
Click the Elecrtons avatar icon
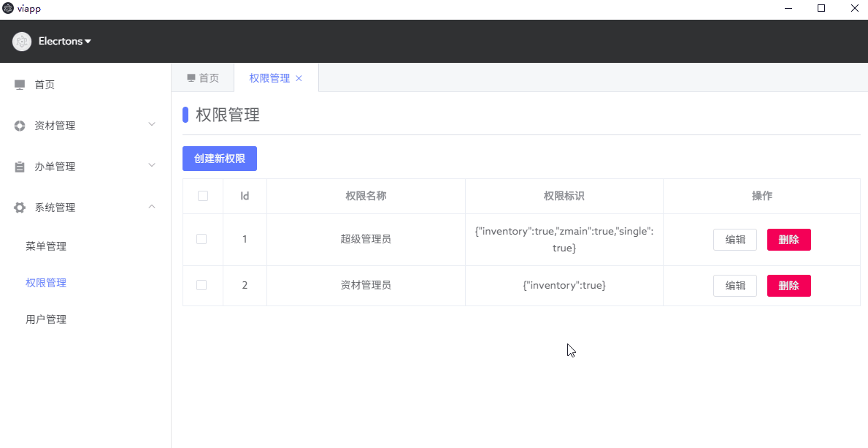click(x=21, y=41)
